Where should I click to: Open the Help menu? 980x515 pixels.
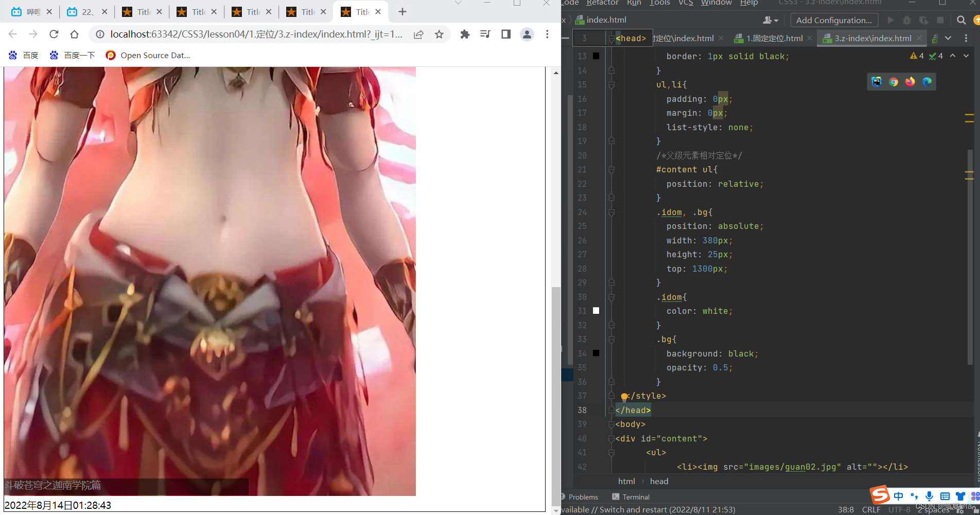pyautogui.click(x=749, y=3)
